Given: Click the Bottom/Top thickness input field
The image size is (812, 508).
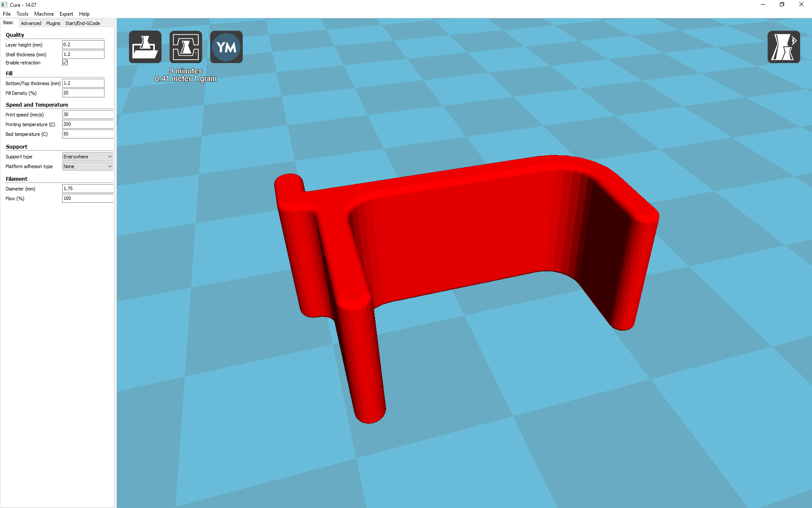Looking at the screenshot, I should [x=83, y=83].
